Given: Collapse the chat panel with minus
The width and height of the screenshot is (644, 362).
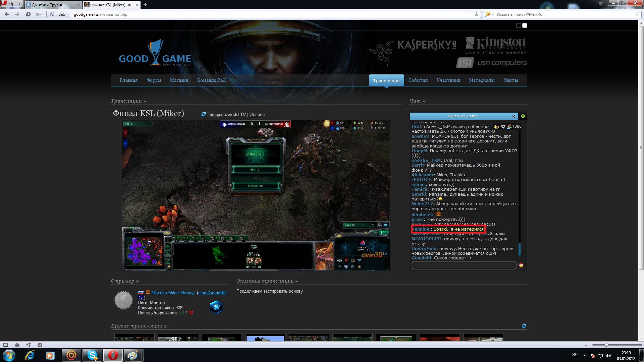Looking at the screenshot, I should [x=524, y=101].
